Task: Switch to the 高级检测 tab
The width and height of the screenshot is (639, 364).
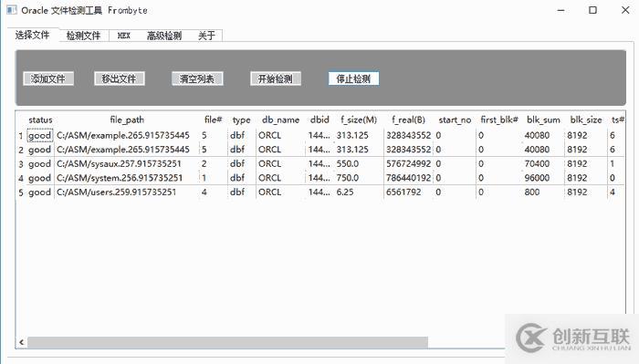Action: click(164, 36)
